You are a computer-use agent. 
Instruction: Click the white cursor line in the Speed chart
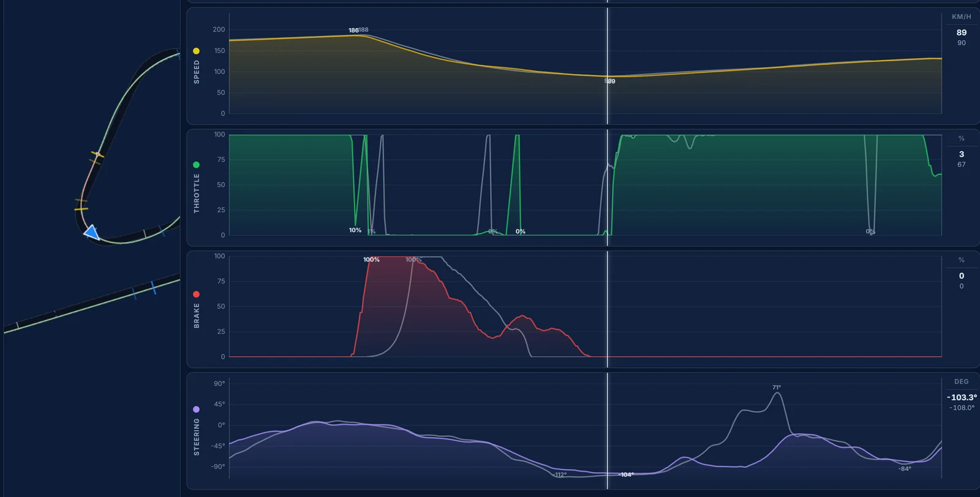608,66
